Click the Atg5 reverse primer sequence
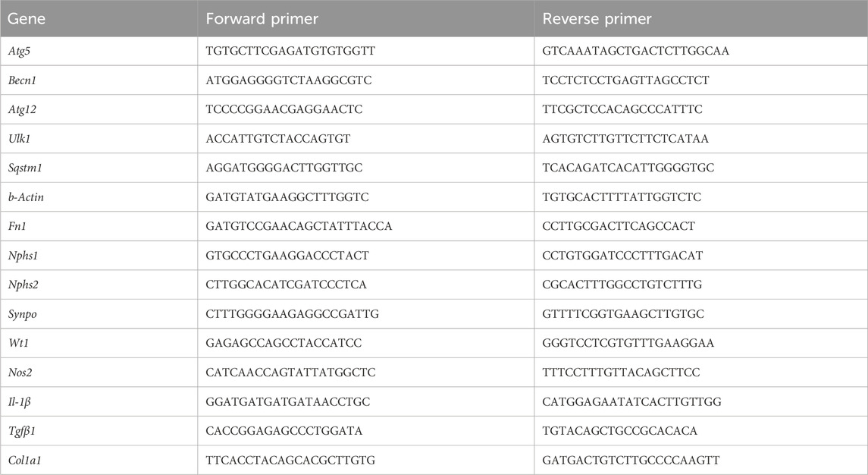This screenshot has height=475, width=868. (623, 51)
